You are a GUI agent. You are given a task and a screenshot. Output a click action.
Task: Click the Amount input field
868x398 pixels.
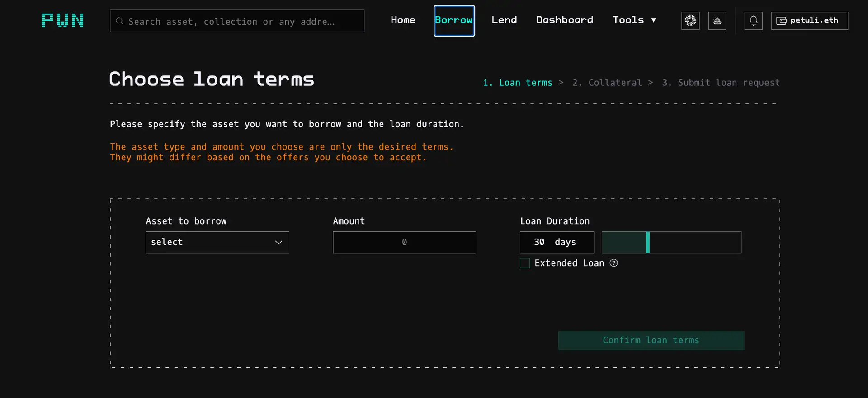pyautogui.click(x=404, y=243)
